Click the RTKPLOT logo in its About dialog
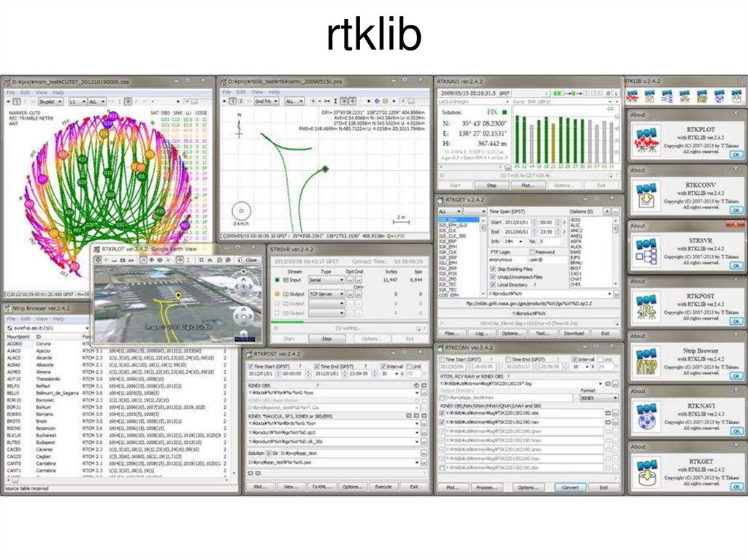 click(647, 139)
